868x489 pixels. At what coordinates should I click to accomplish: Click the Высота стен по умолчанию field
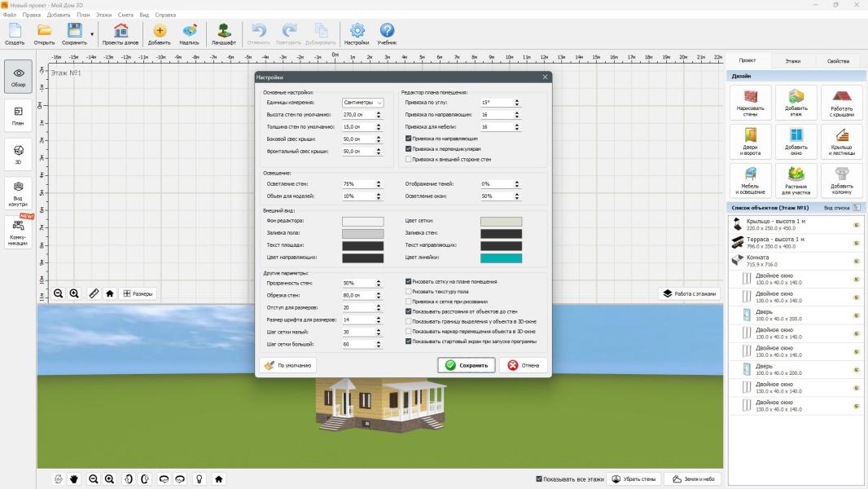click(x=357, y=115)
